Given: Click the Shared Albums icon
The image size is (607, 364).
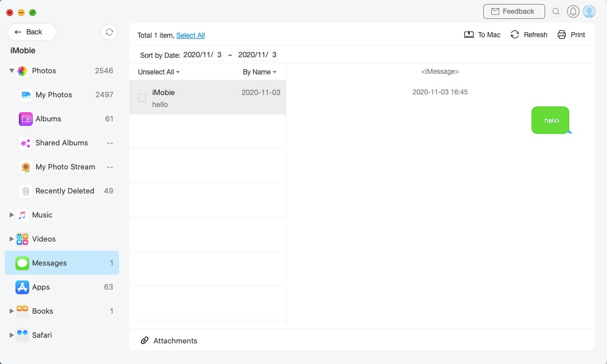Looking at the screenshot, I should (x=26, y=143).
